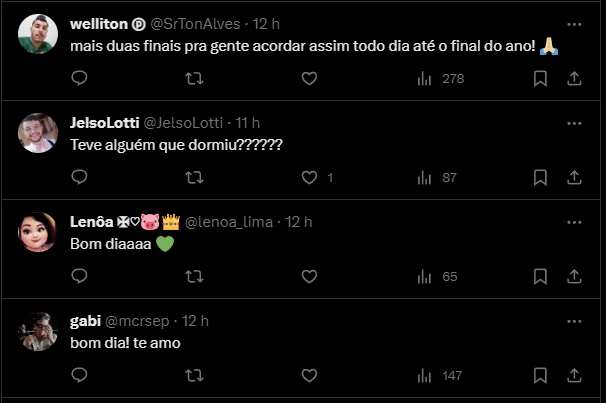Share welliton's tweet
The height and width of the screenshot is (403, 606).
(575, 79)
